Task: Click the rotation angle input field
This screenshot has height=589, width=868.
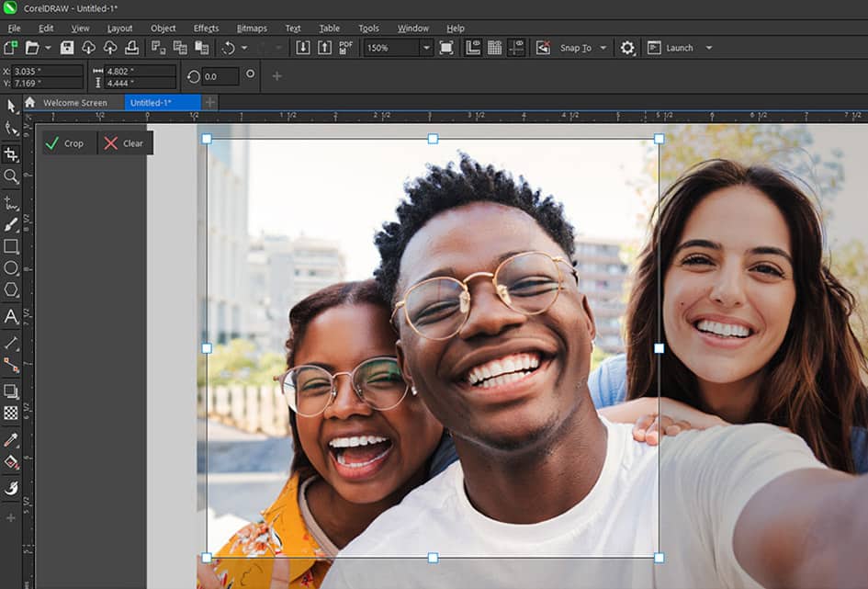Action: 220,77
